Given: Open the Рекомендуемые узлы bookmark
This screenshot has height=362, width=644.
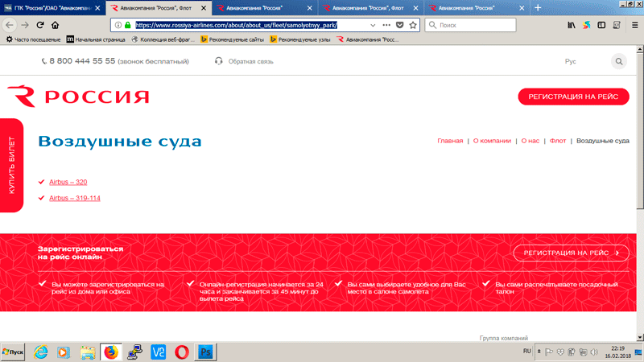Looking at the screenshot, I should click(x=300, y=39).
